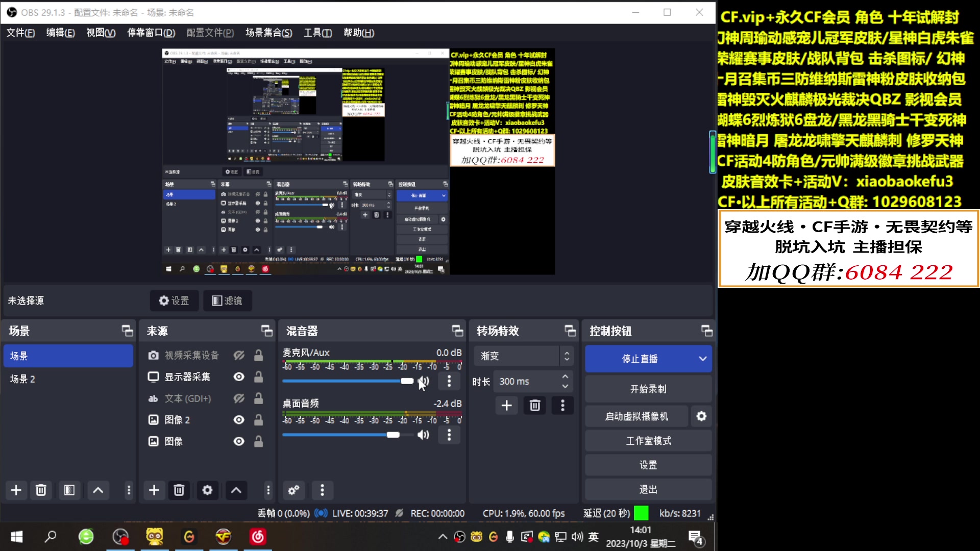Open more options in 来源 toolbar

[x=268, y=490]
